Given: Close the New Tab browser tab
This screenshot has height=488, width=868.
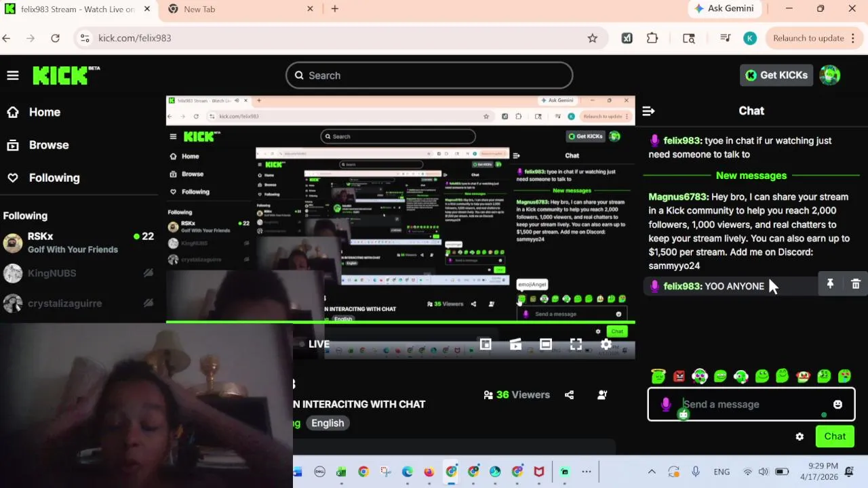Looking at the screenshot, I should click(310, 9).
